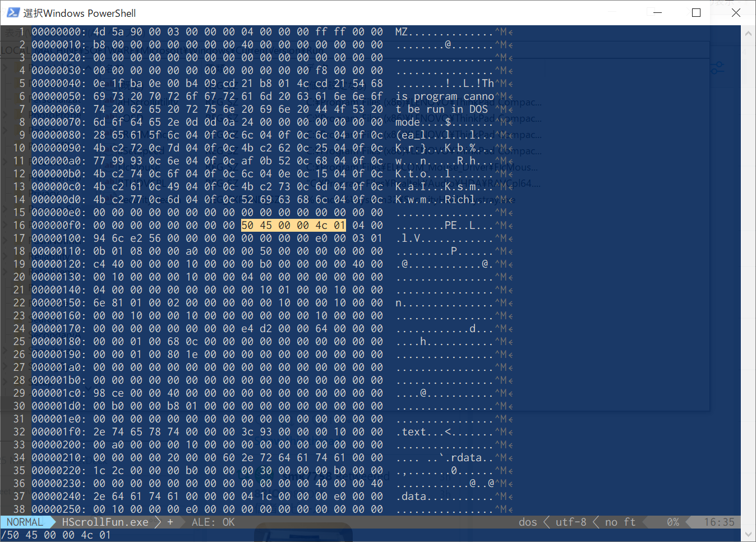Screen dimensions: 756x542
Task: Click the .text section name in ASCII column
Action: pyautogui.click(x=414, y=432)
